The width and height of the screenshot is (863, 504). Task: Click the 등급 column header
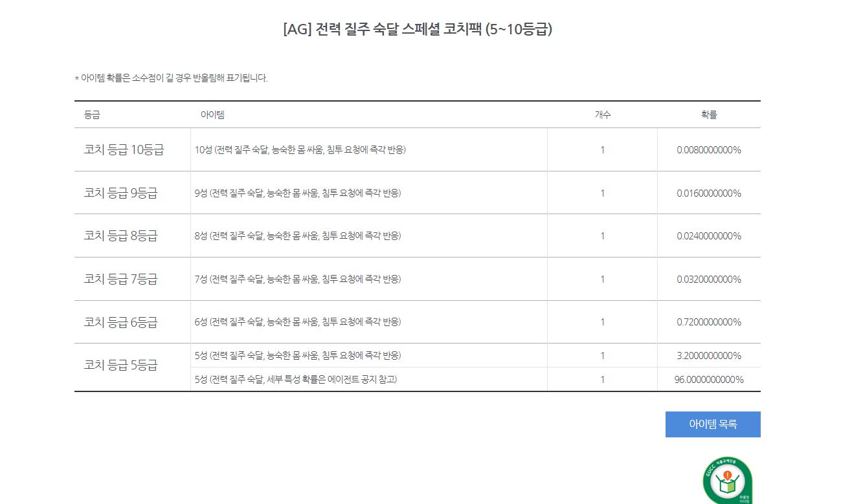[92, 115]
